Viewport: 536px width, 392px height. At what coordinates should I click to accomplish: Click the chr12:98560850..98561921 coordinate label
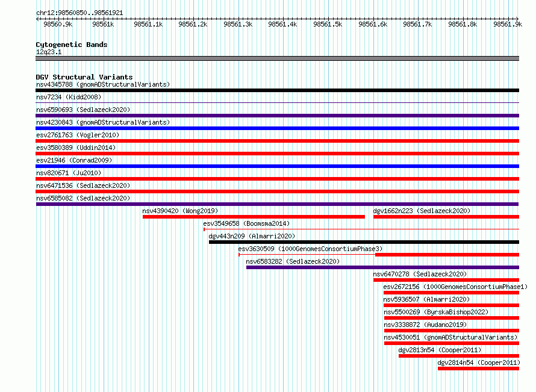pyautogui.click(x=79, y=13)
